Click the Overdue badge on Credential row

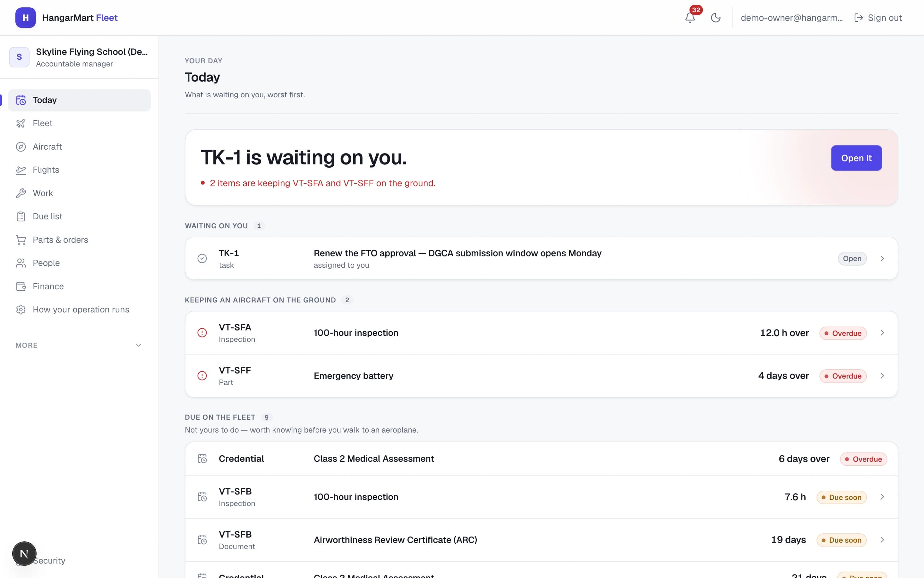tap(864, 459)
